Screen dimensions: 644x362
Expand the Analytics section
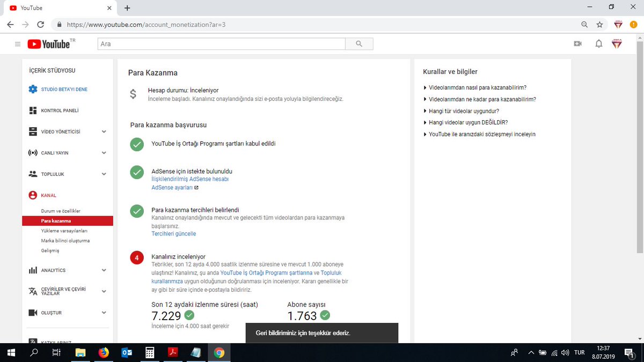click(104, 270)
